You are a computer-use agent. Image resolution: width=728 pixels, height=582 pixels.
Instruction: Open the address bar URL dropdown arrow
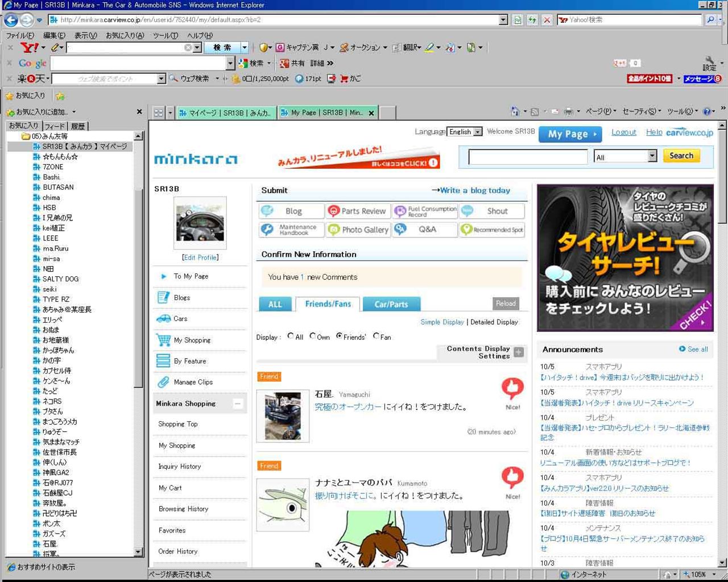coord(503,20)
